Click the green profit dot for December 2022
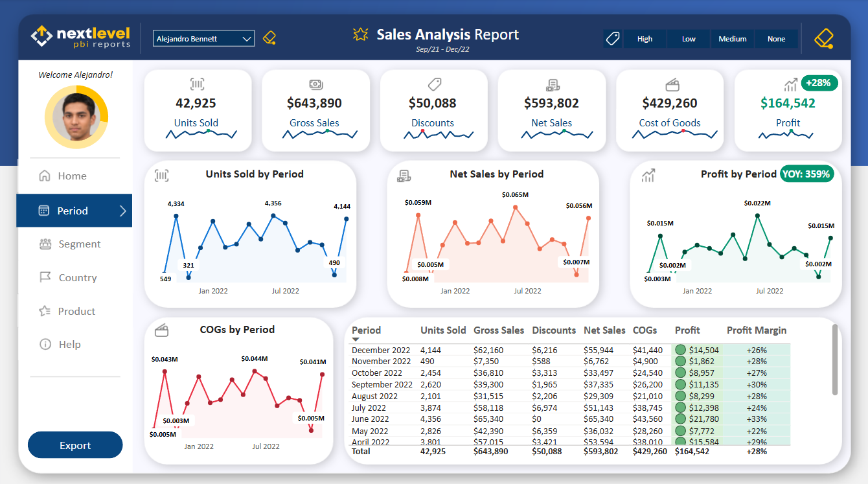The height and width of the screenshot is (484, 868). pos(681,350)
